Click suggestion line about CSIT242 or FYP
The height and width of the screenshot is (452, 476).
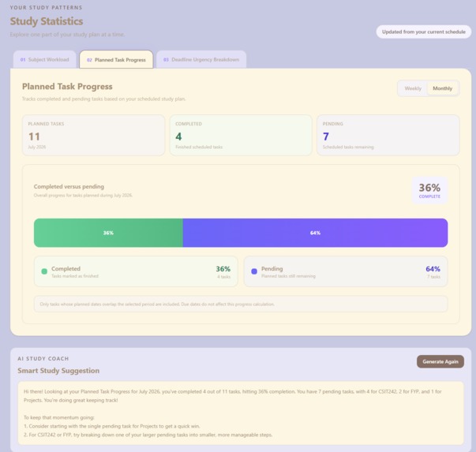(148, 435)
